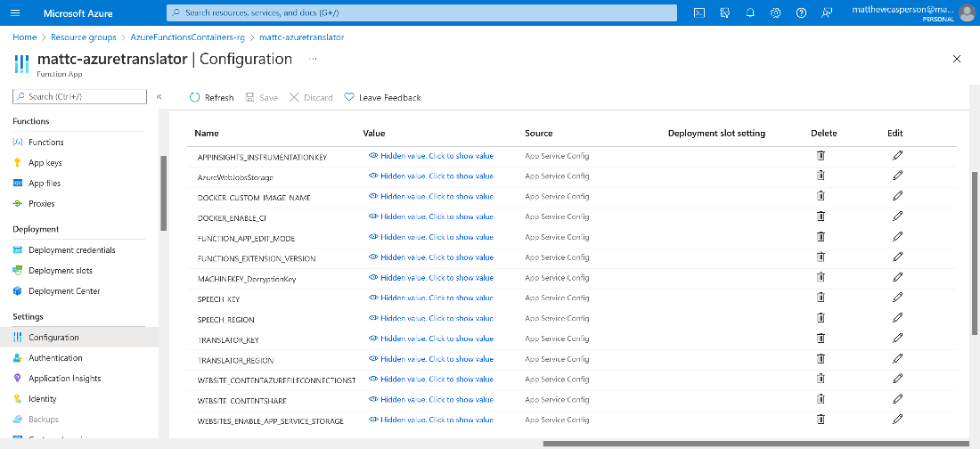The image size is (980, 449).
Task: Open Authentication in the sidebar
Action: coord(47,358)
